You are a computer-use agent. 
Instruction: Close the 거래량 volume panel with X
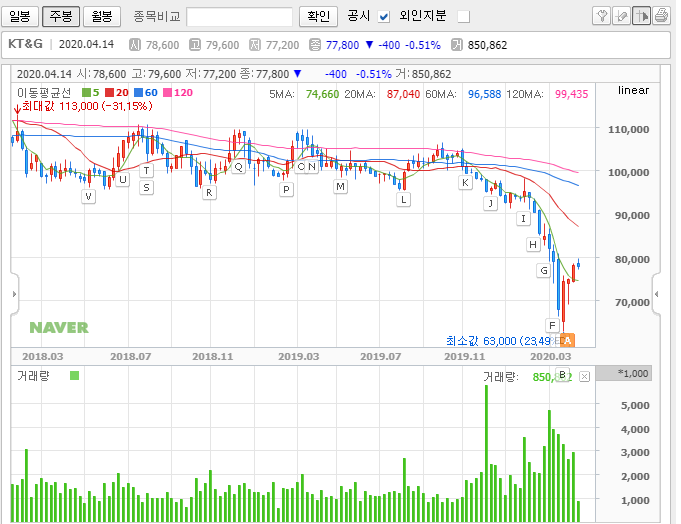pyautogui.click(x=585, y=376)
